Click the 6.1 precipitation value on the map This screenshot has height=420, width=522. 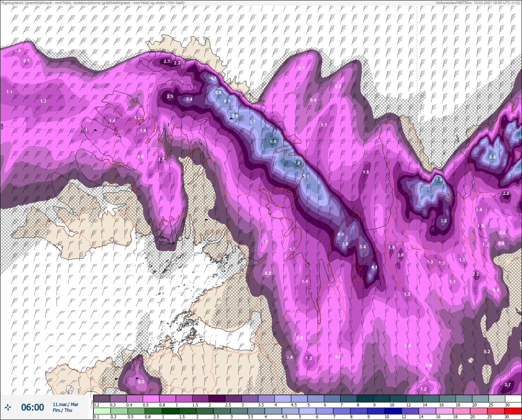tap(227, 101)
